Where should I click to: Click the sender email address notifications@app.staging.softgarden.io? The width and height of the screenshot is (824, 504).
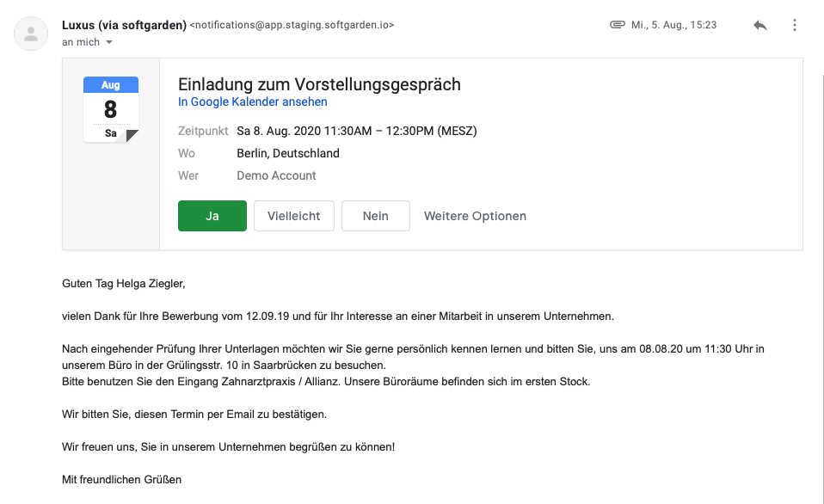292,25
